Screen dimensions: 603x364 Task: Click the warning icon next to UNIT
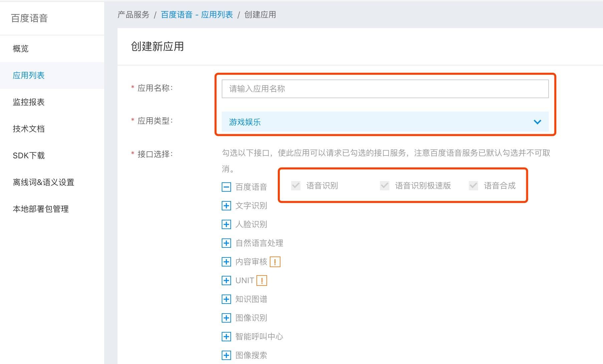[262, 281]
